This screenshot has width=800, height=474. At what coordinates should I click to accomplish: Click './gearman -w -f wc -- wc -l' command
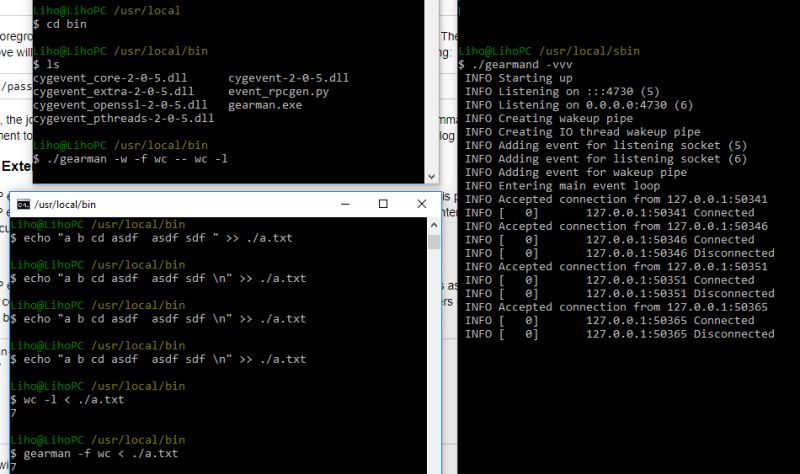[137, 159]
